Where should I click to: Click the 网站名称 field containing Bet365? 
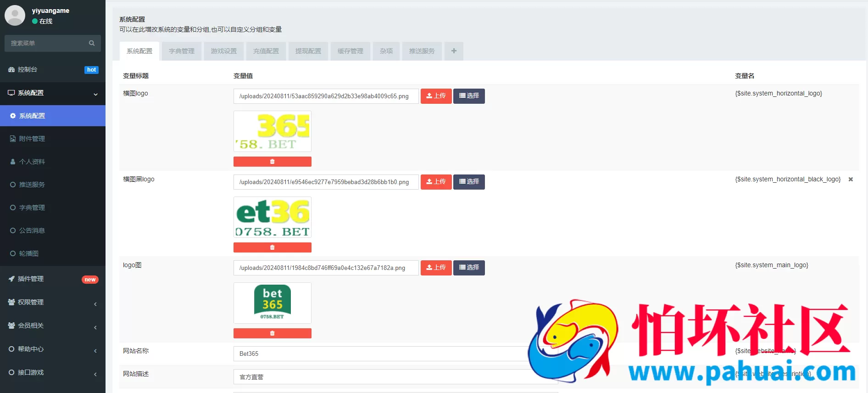(396, 354)
